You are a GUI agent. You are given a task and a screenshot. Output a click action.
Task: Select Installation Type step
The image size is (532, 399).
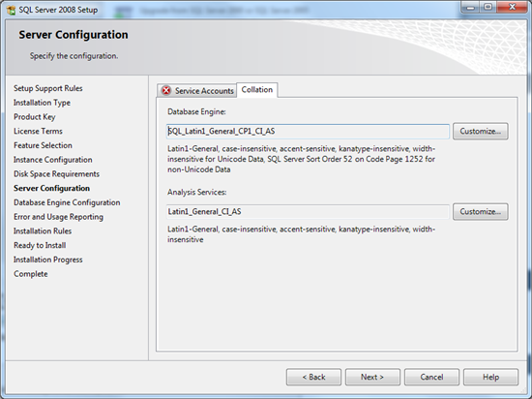point(42,103)
